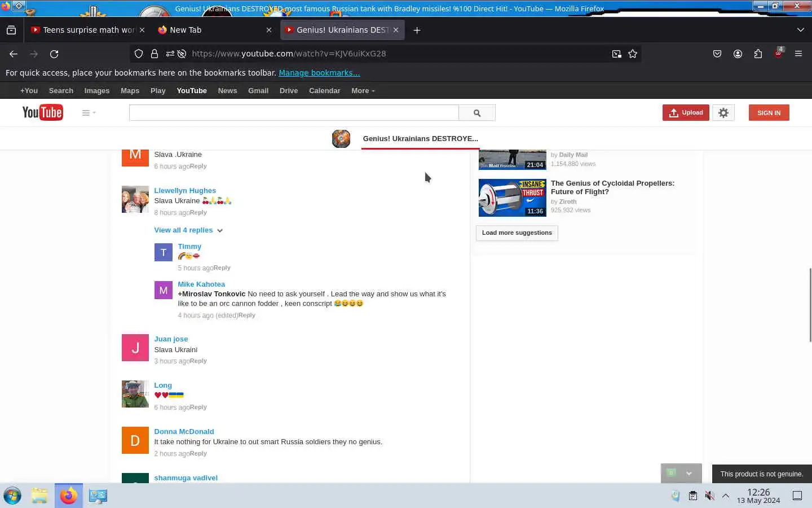Open Calendar in Google bar
The width and height of the screenshot is (812, 508).
click(x=324, y=90)
